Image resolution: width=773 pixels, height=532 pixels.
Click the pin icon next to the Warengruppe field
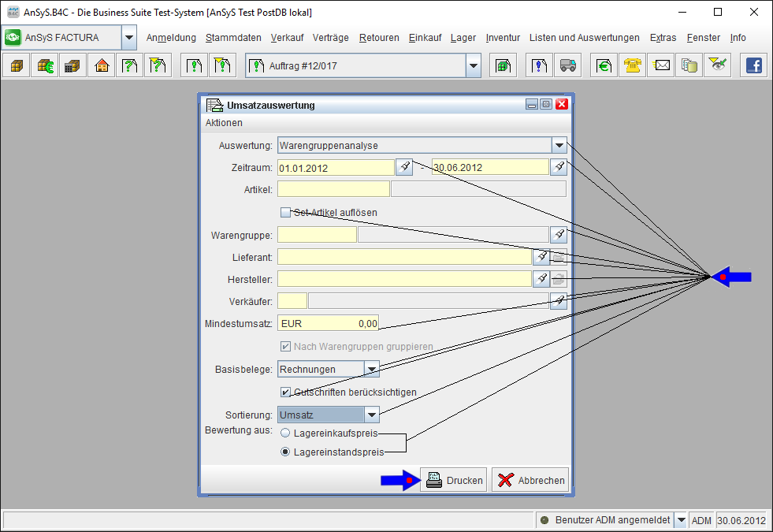[558, 234]
